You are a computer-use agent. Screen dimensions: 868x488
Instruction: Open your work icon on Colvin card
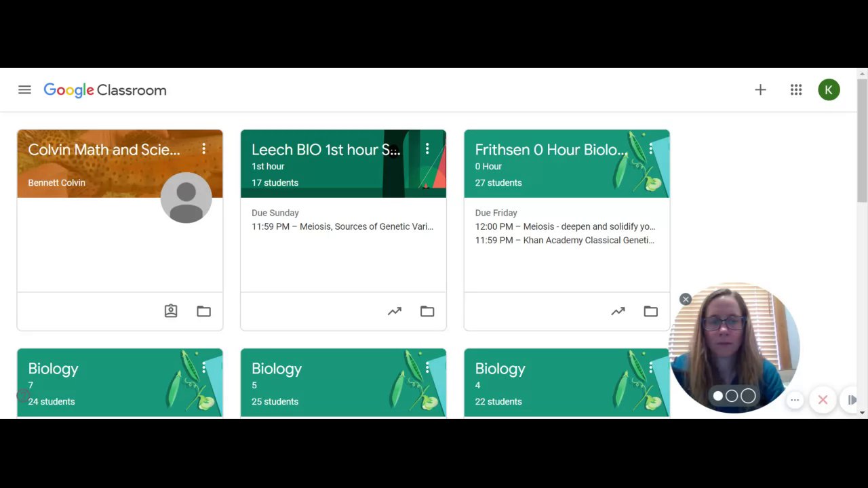171,311
